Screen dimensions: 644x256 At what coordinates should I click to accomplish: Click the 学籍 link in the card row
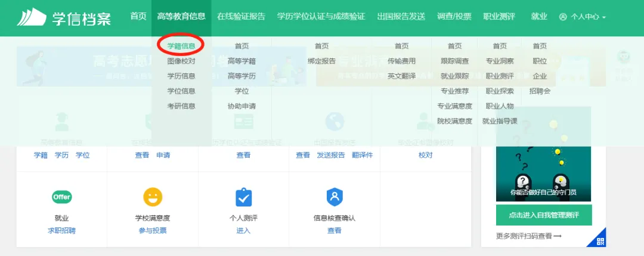(x=41, y=155)
